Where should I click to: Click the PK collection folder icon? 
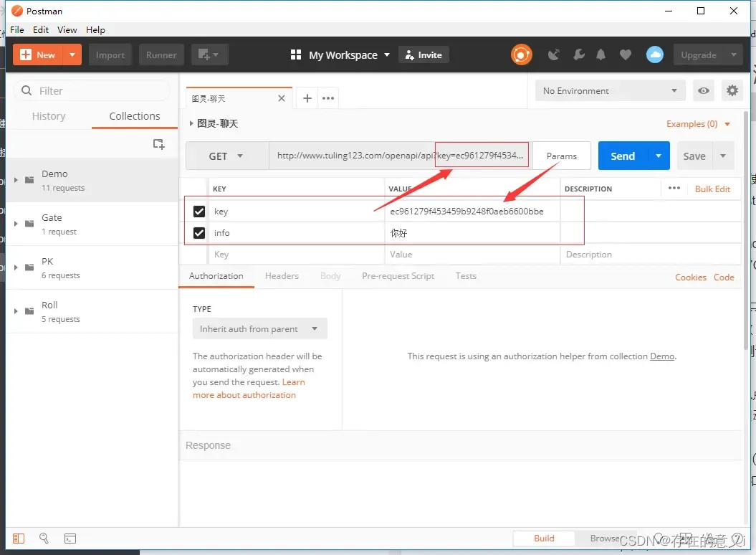click(x=29, y=267)
